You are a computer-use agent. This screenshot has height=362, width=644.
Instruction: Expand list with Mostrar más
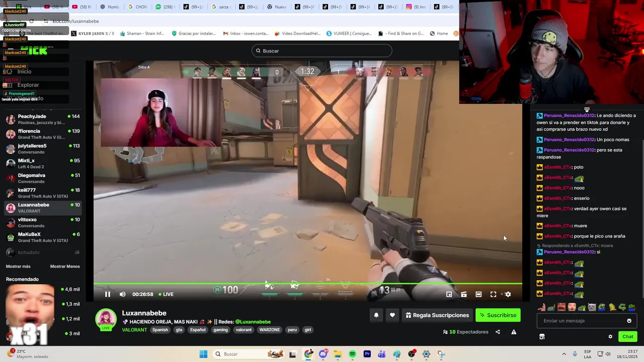coord(18,266)
